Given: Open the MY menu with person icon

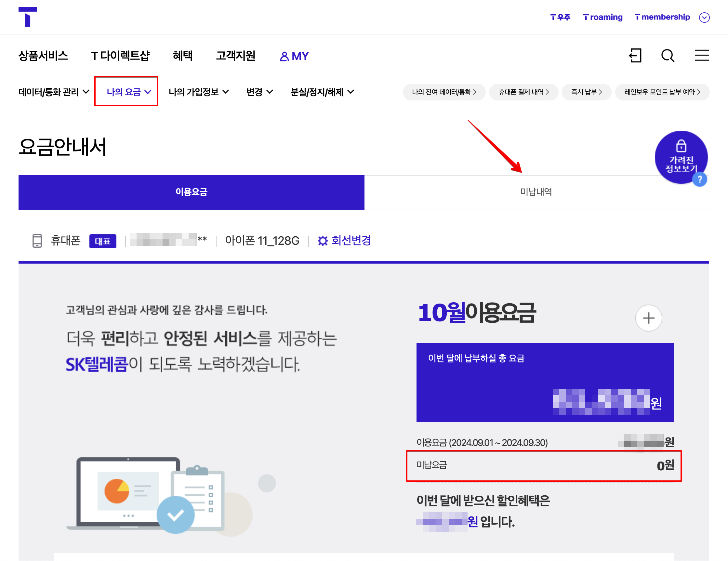Looking at the screenshot, I should (x=294, y=56).
